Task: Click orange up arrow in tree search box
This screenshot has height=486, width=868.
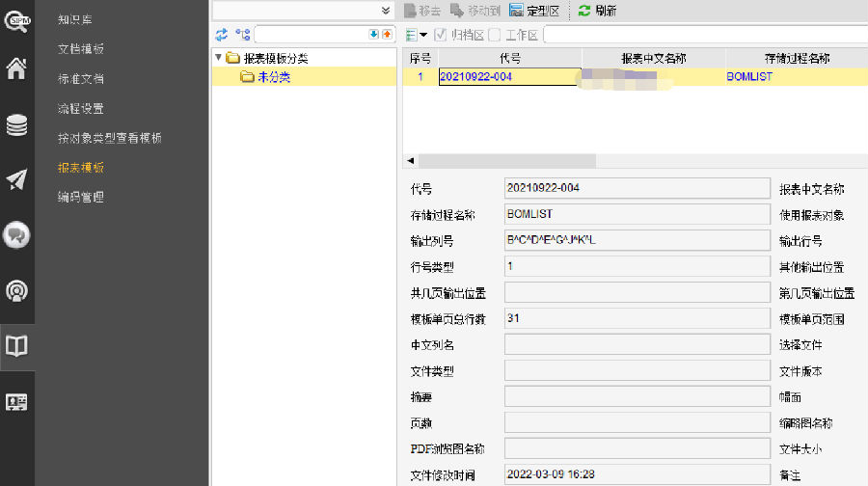Action: click(x=387, y=35)
